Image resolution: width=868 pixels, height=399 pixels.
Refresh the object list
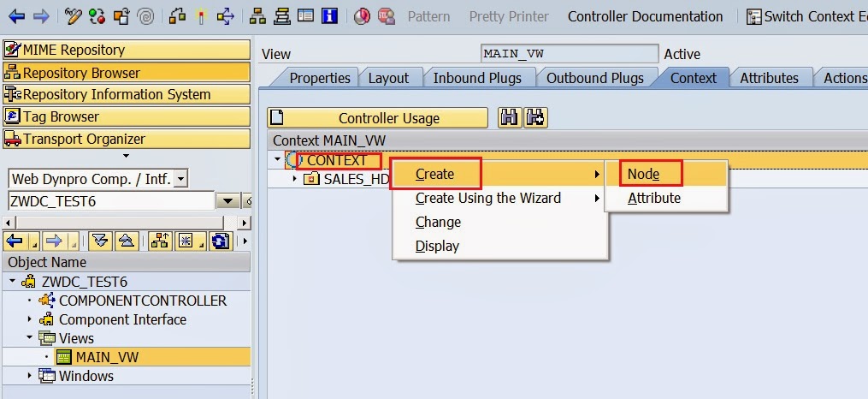tap(221, 241)
